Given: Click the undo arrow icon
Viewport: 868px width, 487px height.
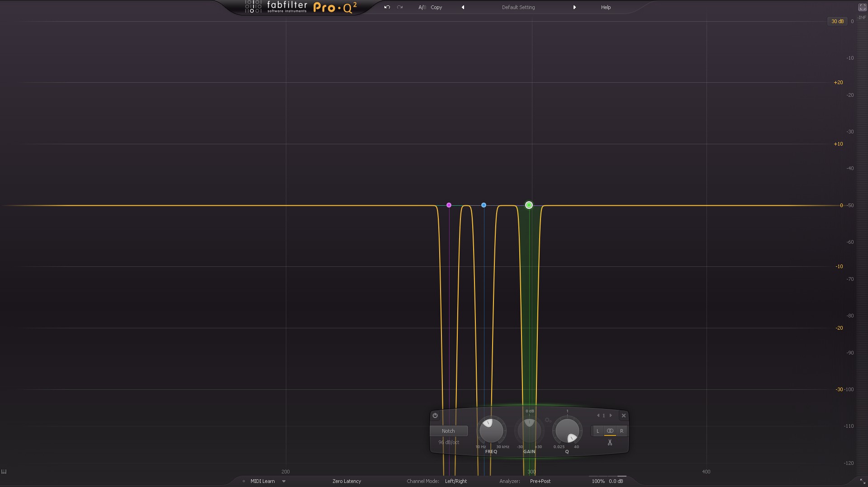Looking at the screenshot, I should click(387, 7).
